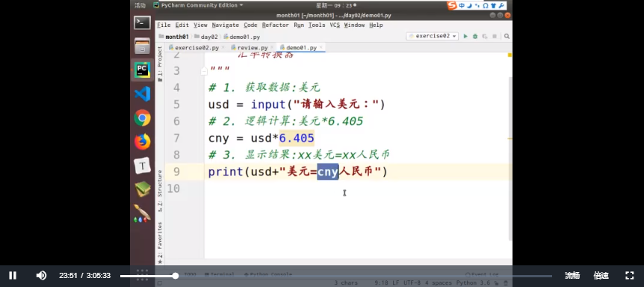Toggle fullscreen video mode
The image size is (644, 287).
tap(629, 276)
